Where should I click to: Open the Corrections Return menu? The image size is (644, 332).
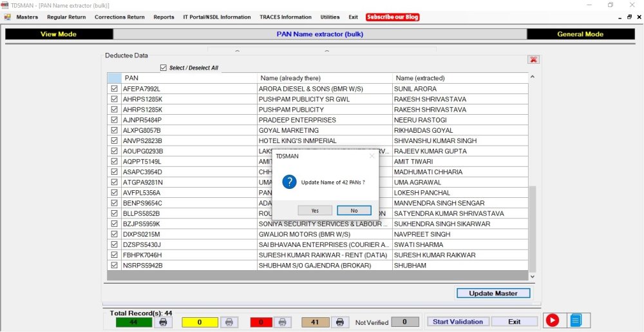[119, 17]
